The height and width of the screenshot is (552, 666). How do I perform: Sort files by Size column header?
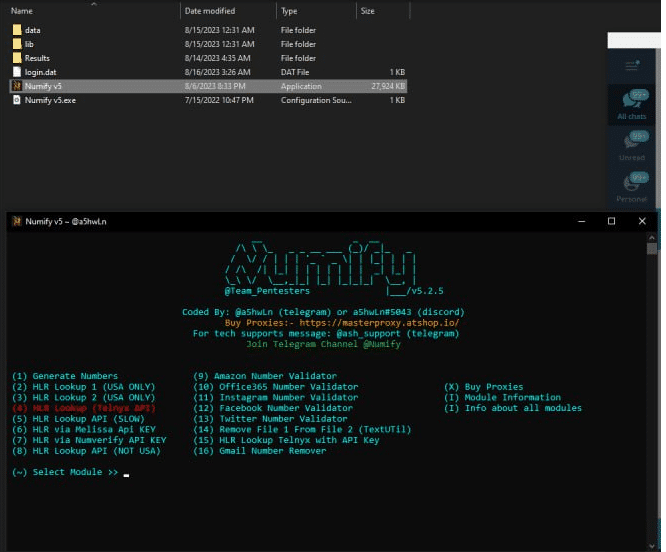367,10
